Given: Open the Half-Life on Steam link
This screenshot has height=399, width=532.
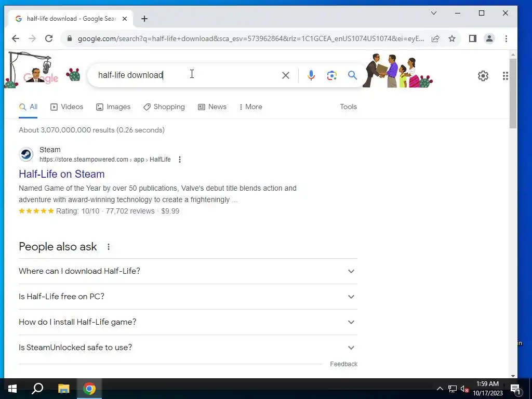Looking at the screenshot, I should coord(62,174).
